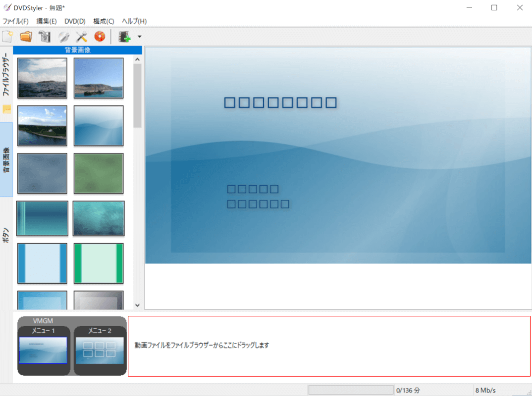The width and height of the screenshot is (532, 396).
Task: Select the ship at coast background thumbnail
Action: pyautogui.click(x=99, y=78)
